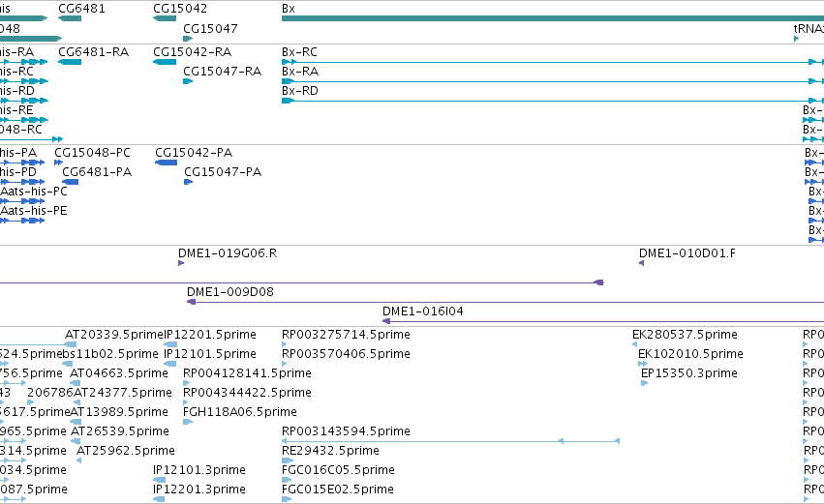824x504 pixels.
Task: Open EST IP12101.3prime
Action: pyautogui.click(x=199, y=470)
